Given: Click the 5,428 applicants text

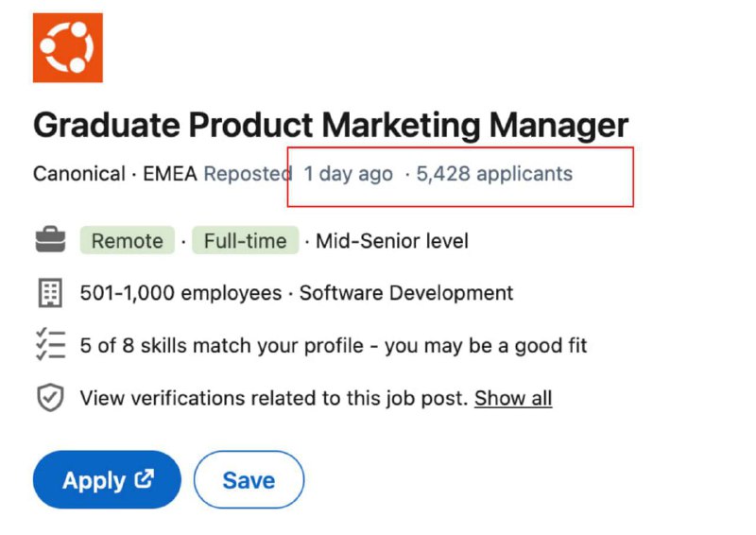Looking at the screenshot, I should tap(494, 174).
